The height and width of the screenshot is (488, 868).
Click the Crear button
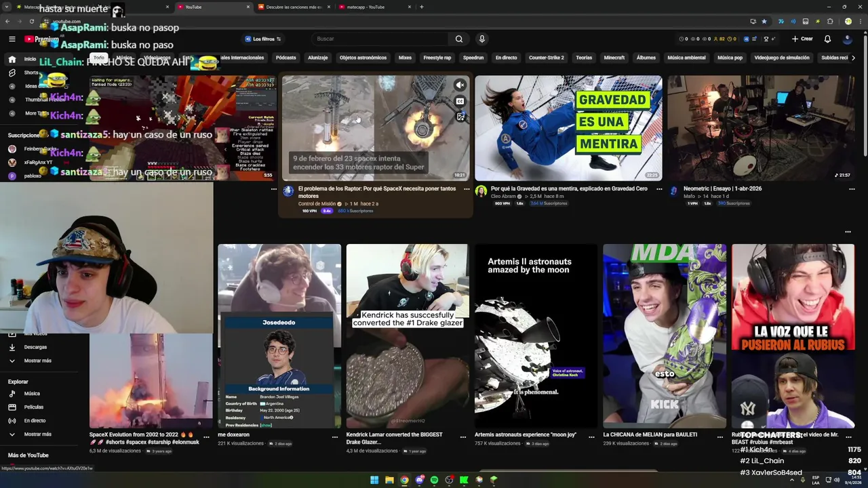coord(802,39)
